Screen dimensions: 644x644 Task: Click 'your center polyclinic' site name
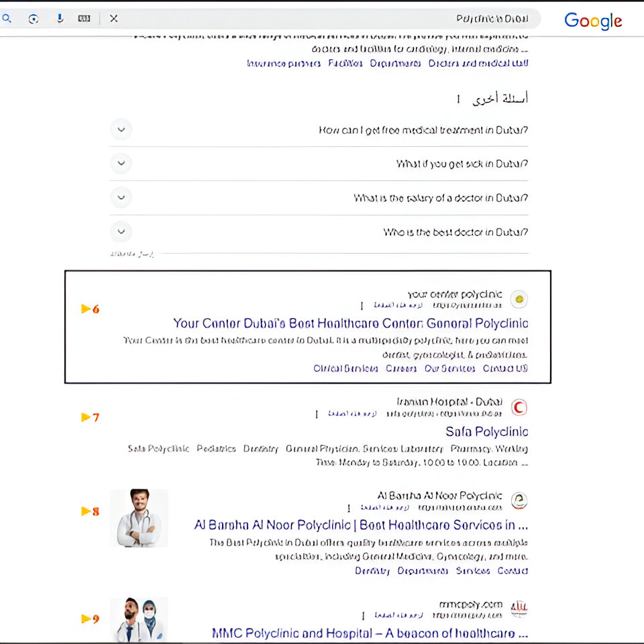tap(455, 294)
